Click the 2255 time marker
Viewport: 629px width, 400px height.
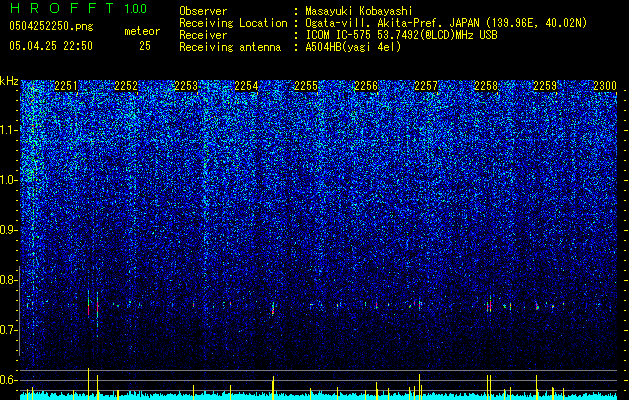pos(306,85)
